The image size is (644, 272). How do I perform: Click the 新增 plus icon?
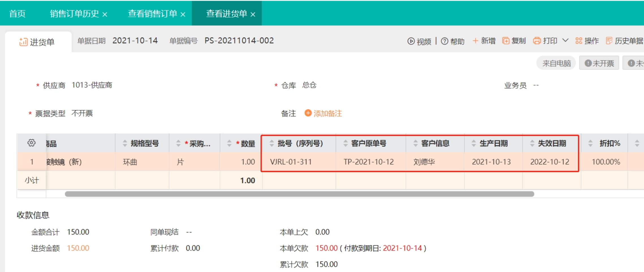click(x=475, y=41)
